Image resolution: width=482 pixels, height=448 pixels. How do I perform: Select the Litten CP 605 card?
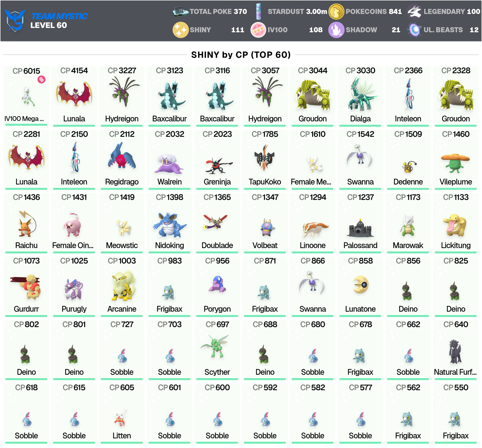122,413
